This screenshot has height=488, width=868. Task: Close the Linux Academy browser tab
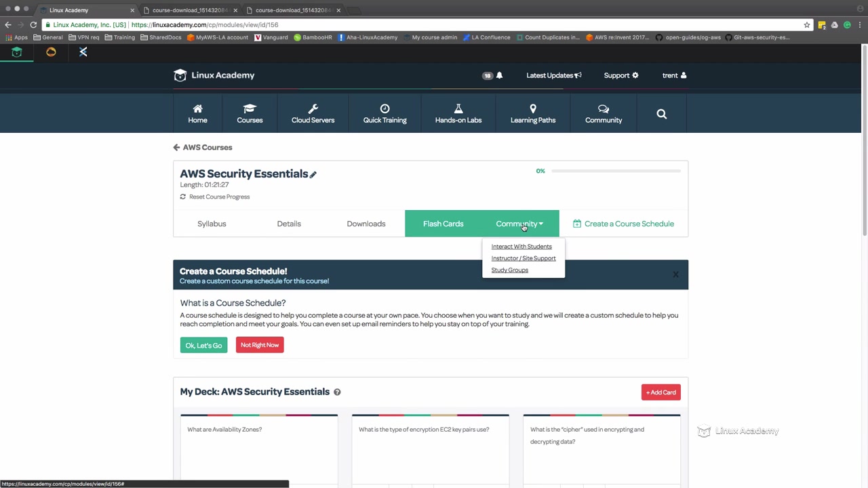132,10
